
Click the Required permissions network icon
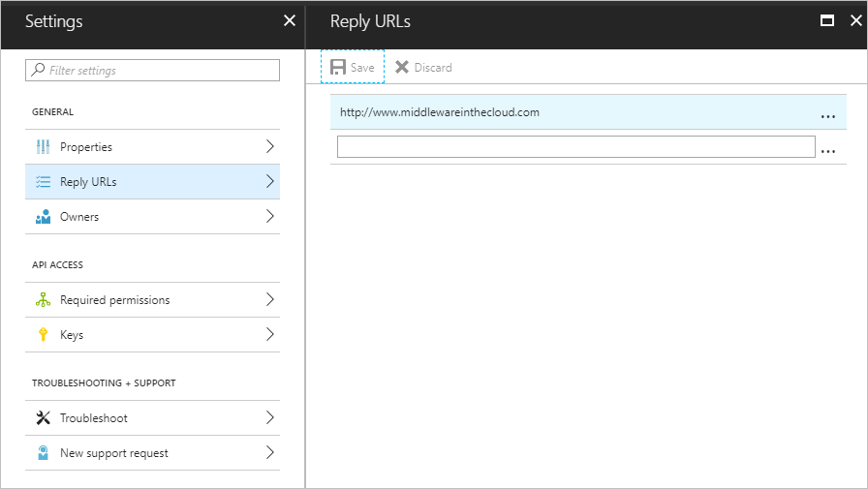(x=43, y=300)
